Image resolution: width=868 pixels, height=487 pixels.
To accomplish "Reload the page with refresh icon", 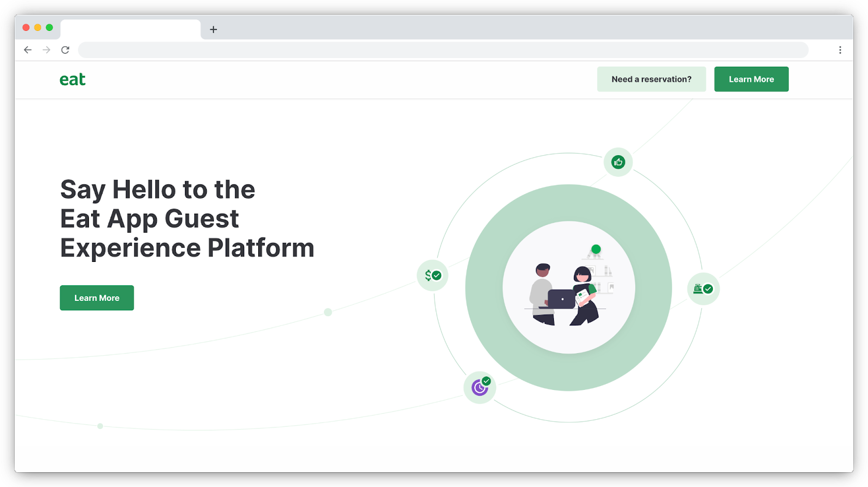I will pos(65,50).
